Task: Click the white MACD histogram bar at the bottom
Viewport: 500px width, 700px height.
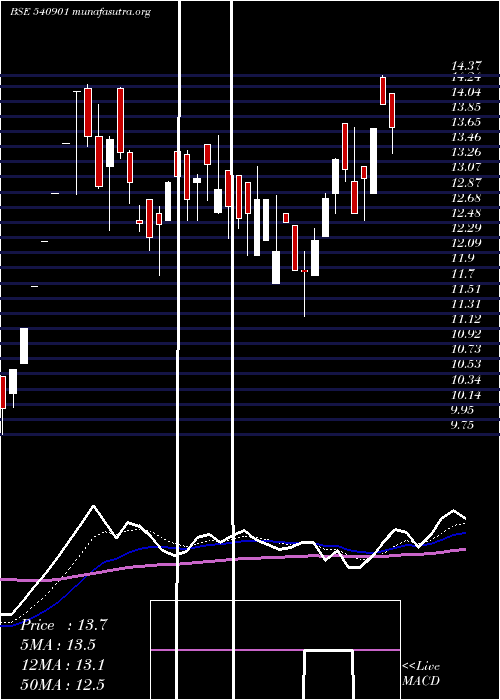Action: 329,674
